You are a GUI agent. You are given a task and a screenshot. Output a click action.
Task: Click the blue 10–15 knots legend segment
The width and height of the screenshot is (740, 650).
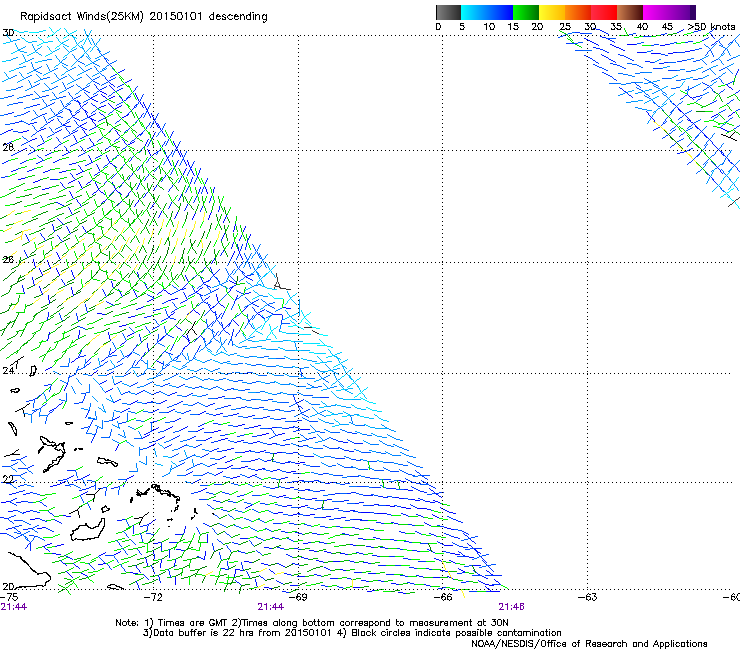(500, 12)
